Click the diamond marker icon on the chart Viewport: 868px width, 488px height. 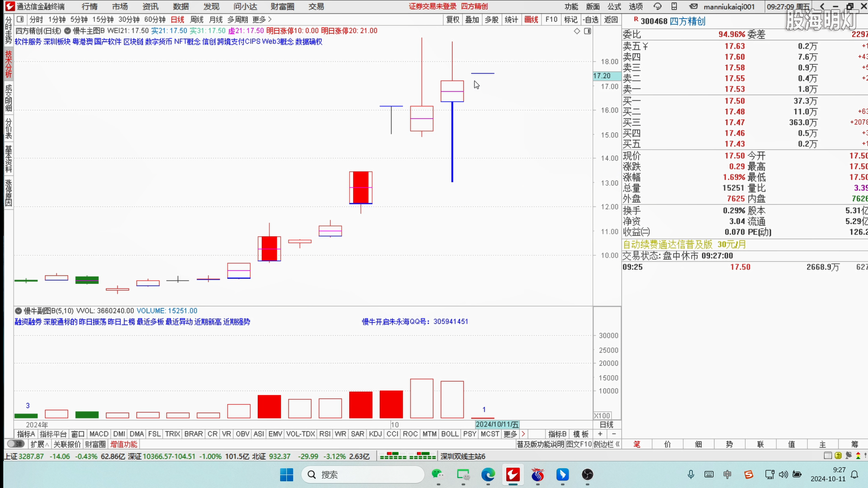click(577, 31)
